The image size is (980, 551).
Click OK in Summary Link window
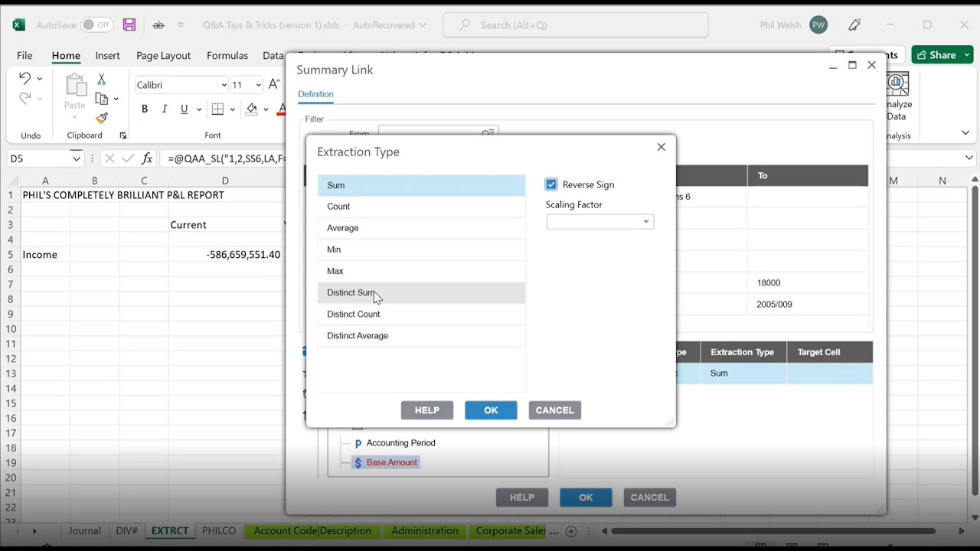(x=586, y=497)
